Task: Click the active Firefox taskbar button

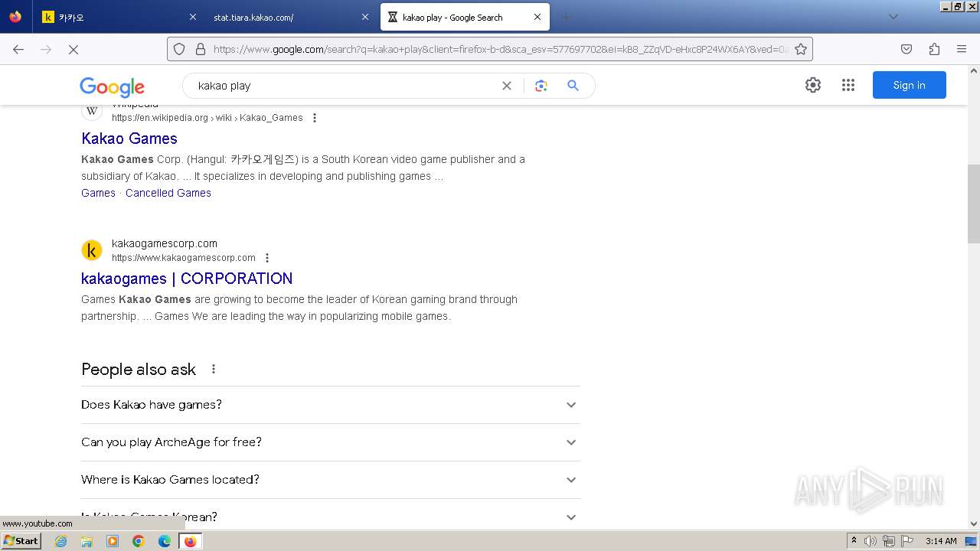Action: pos(190,541)
